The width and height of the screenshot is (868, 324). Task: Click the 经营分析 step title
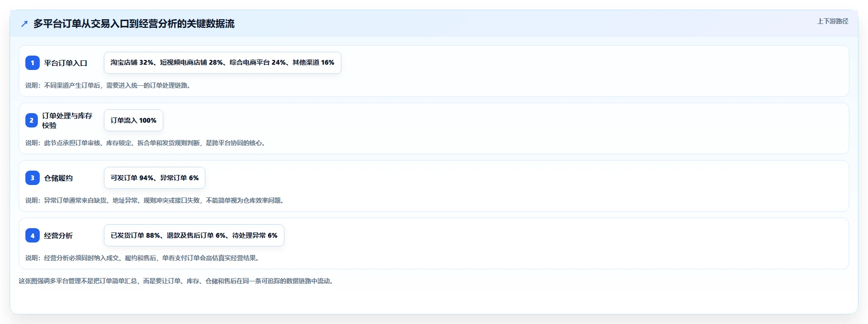click(58, 235)
